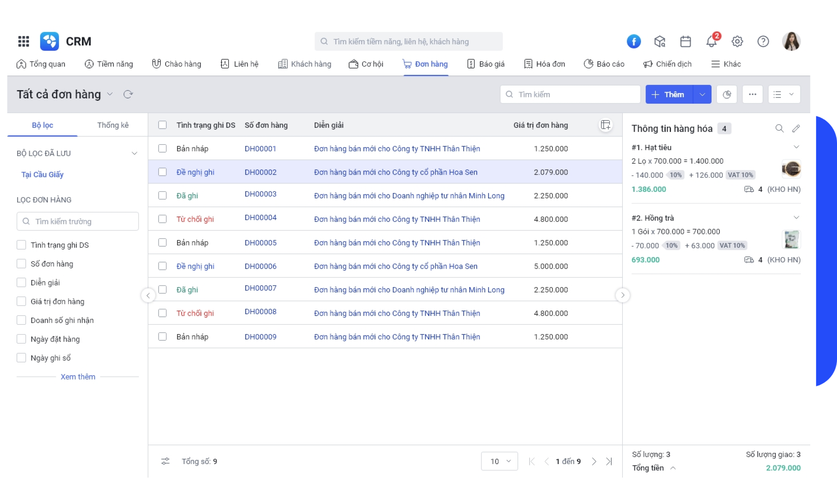
Task: Go to the Báo giá tab
Action: click(485, 64)
